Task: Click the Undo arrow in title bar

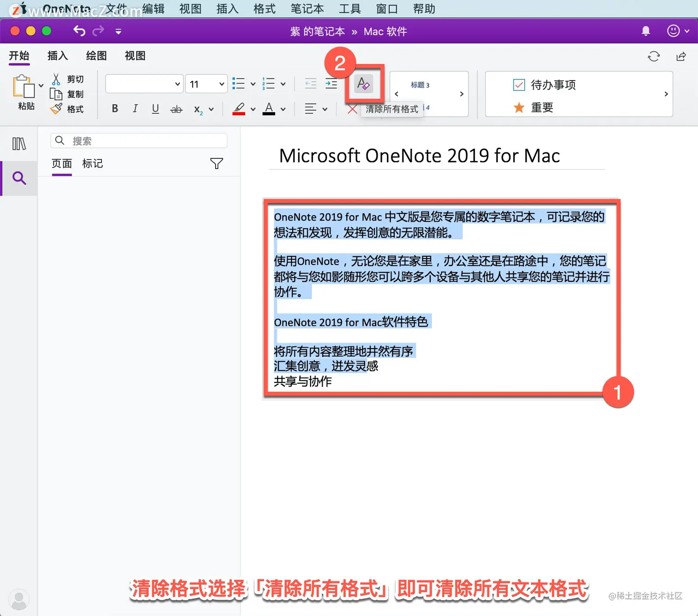Action: [79, 31]
